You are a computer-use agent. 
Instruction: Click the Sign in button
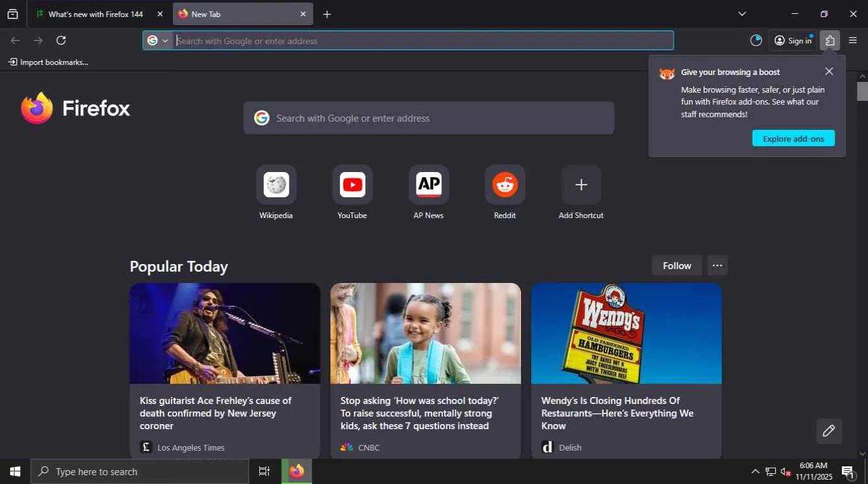click(x=793, y=40)
